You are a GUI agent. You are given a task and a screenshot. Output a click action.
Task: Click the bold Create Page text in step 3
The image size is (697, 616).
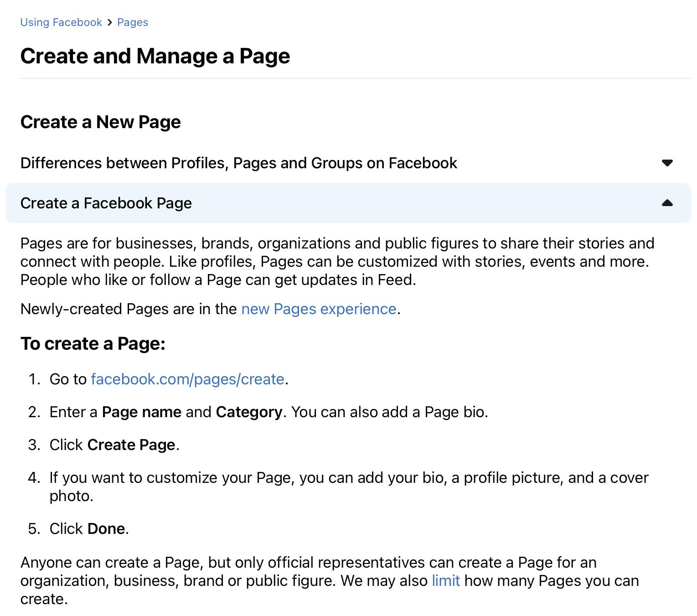(x=131, y=445)
